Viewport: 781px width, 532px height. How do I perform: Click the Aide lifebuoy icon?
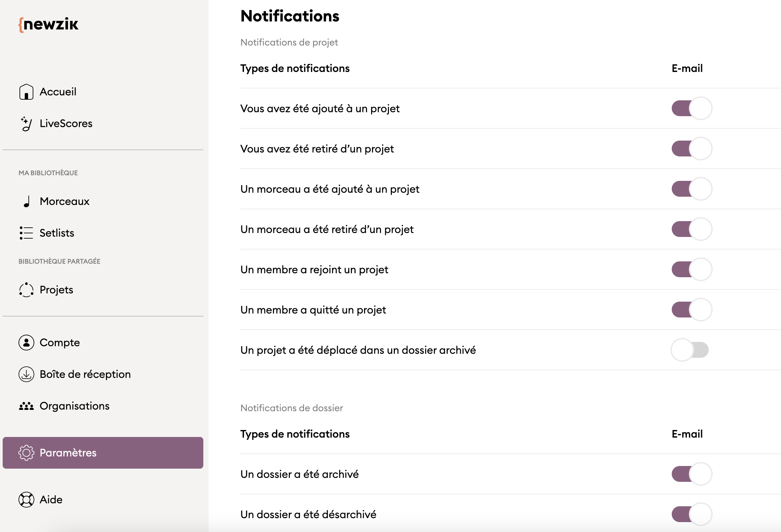pos(26,499)
